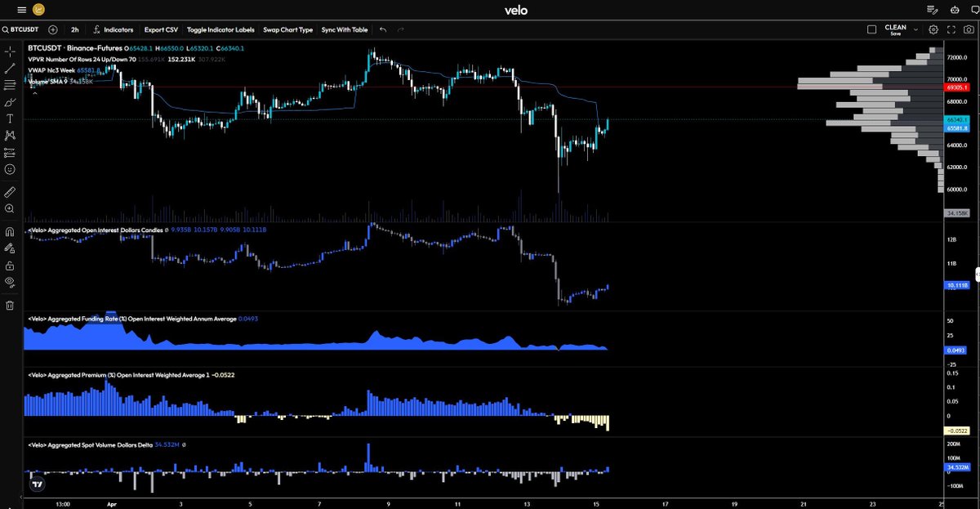Toggle stay in drawing mode
The width and height of the screenshot is (980, 509).
tap(10, 248)
